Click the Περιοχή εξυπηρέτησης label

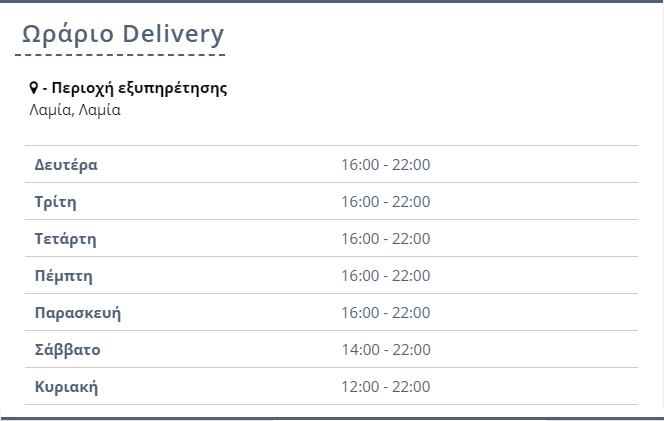click(x=139, y=88)
